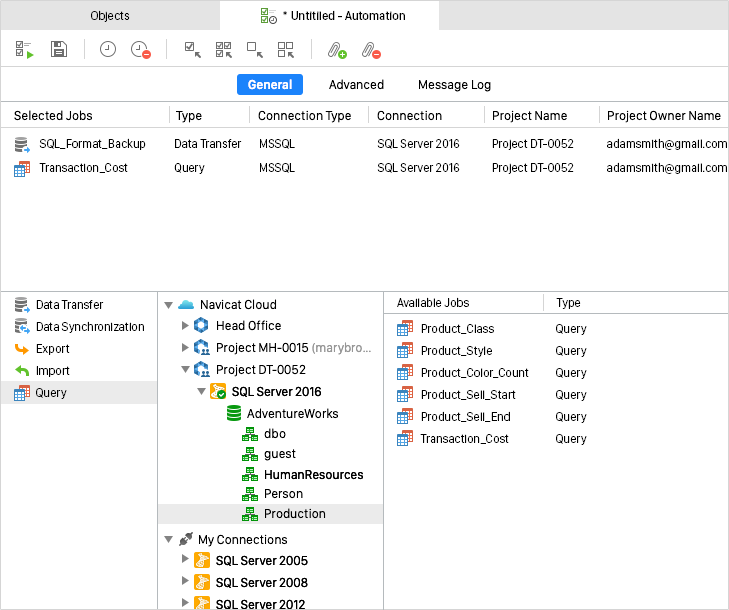This screenshot has width=729, height=610.
Task: Pick Transaction_Cost in Available Jobs list
Action: click(x=556, y=439)
